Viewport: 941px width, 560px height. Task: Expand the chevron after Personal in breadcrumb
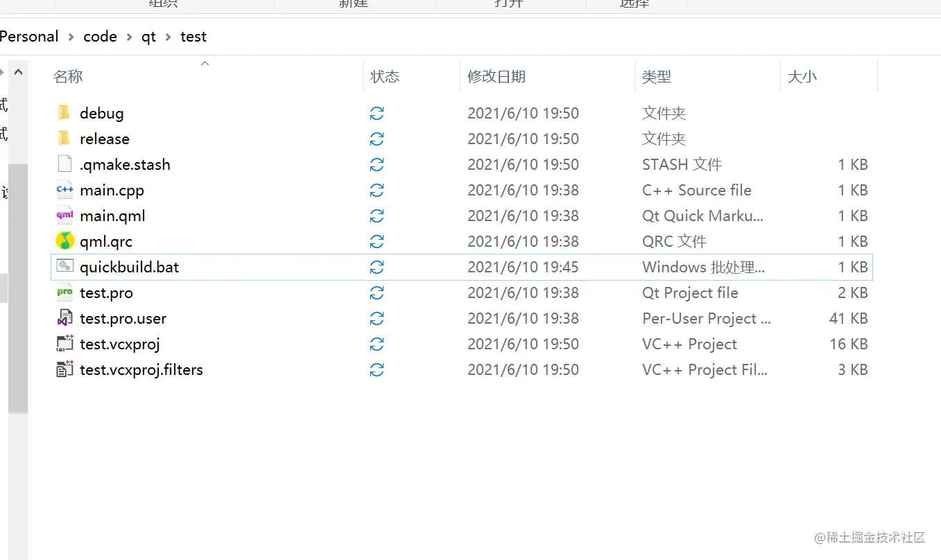coord(71,37)
